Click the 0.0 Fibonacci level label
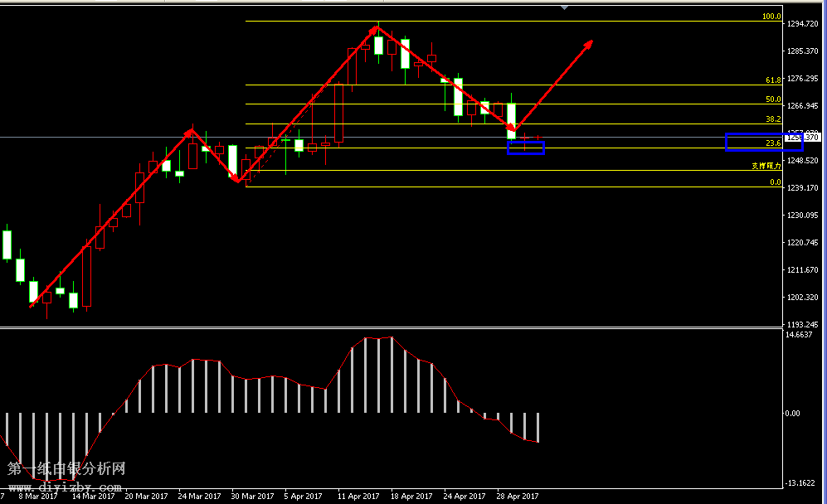Image resolution: width=827 pixels, height=504 pixels. coord(775,182)
